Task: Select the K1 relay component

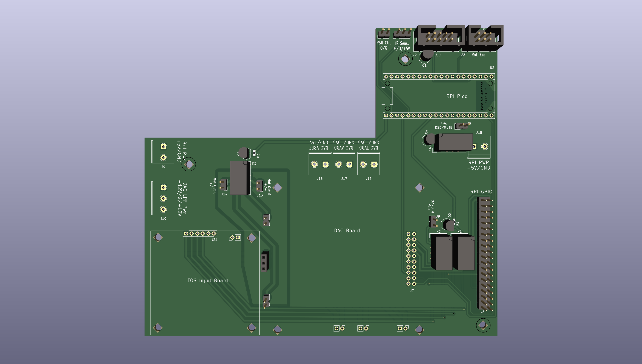Action: [x=463, y=252]
